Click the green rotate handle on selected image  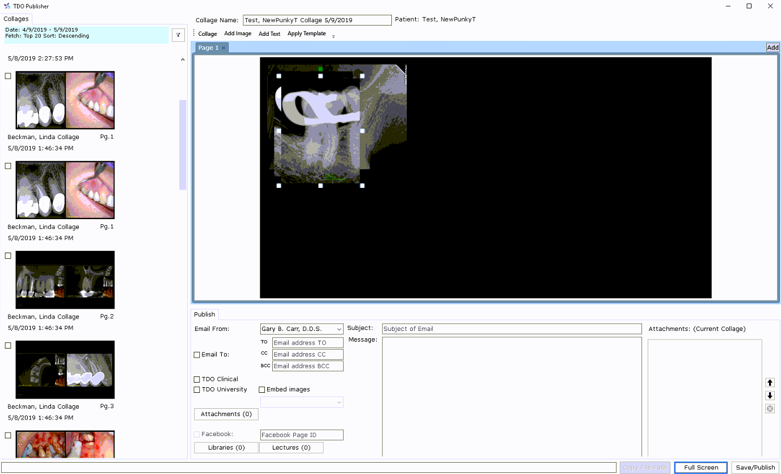coord(320,69)
